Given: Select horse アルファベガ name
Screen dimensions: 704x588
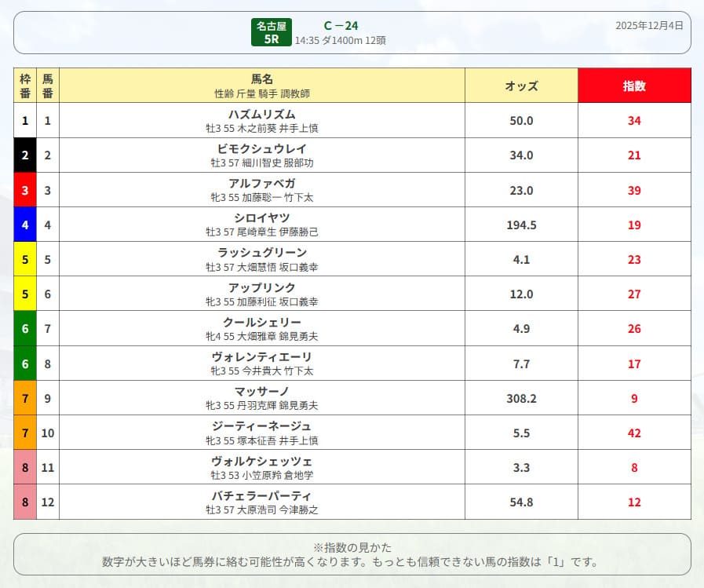Looking at the screenshot, I should pyautogui.click(x=262, y=184).
